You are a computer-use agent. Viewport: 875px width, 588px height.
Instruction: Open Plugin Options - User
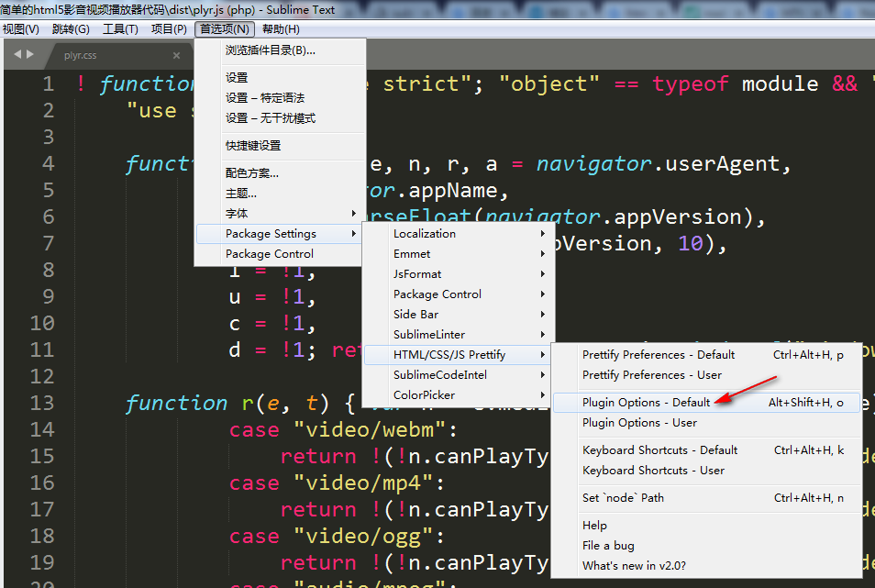pyautogui.click(x=706, y=422)
